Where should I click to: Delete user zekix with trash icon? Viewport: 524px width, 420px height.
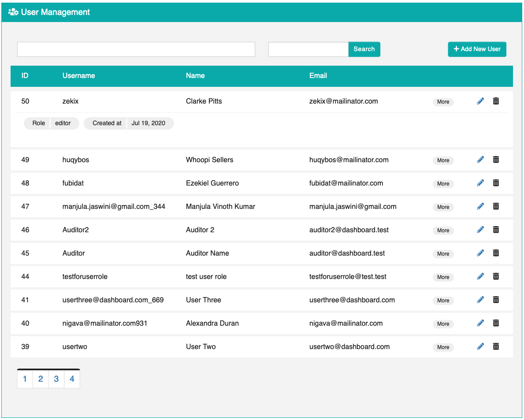(496, 101)
